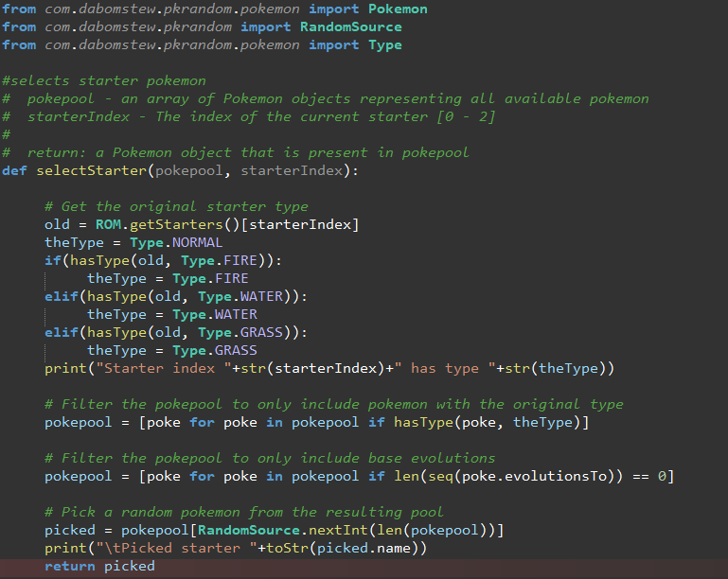Viewport: 728px width, 579px height.
Task: Click comment '# Get the original starter type'
Action: [x=176, y=206]
